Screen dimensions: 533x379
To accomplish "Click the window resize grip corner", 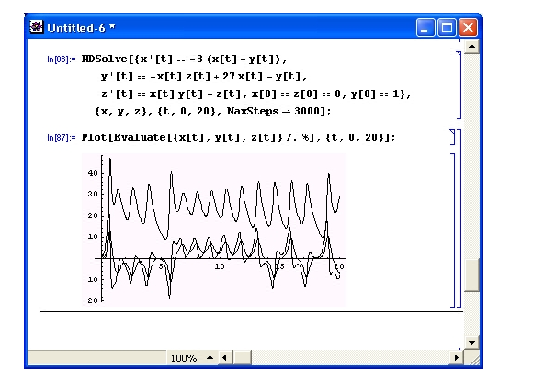I will [472, 358].
